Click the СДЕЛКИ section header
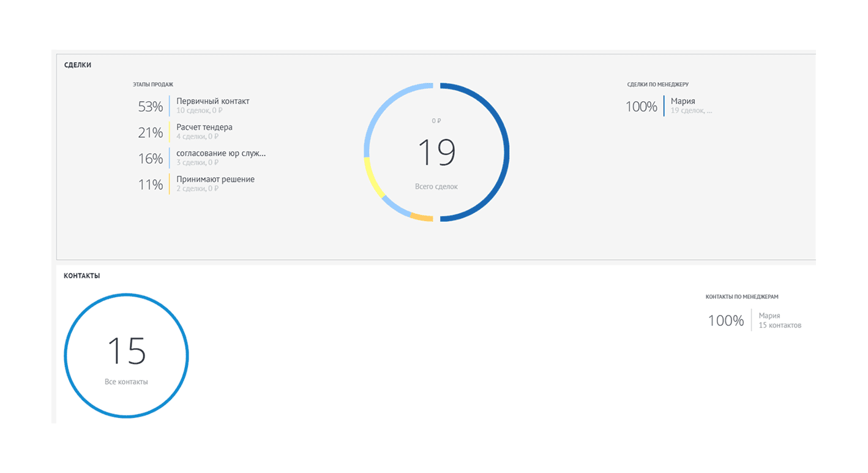868x473 pixels. tap(78, 65)
